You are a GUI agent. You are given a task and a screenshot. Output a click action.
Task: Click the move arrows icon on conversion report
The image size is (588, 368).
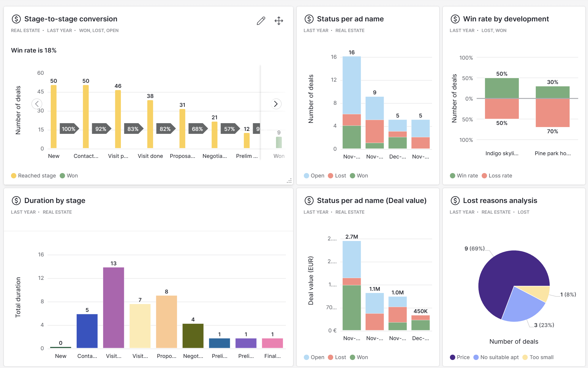click(x=279, y=21)
